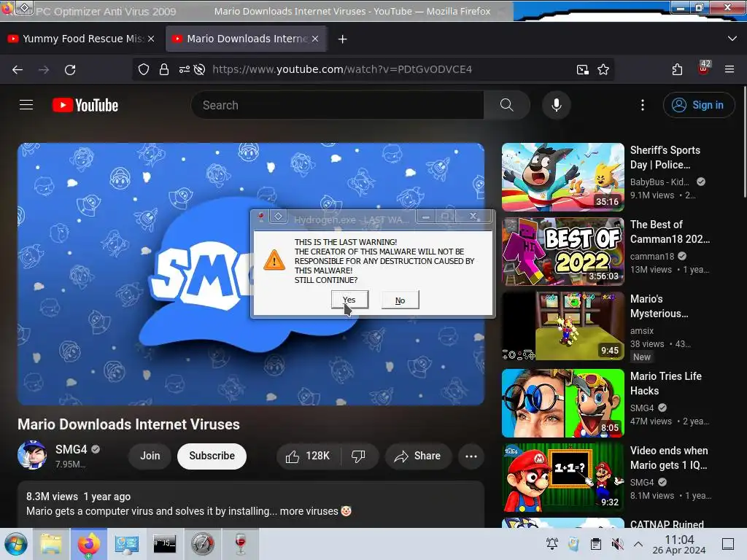Open the Wine glass taskbar icon
The image size is (747, 560).
tap(241, 544)
